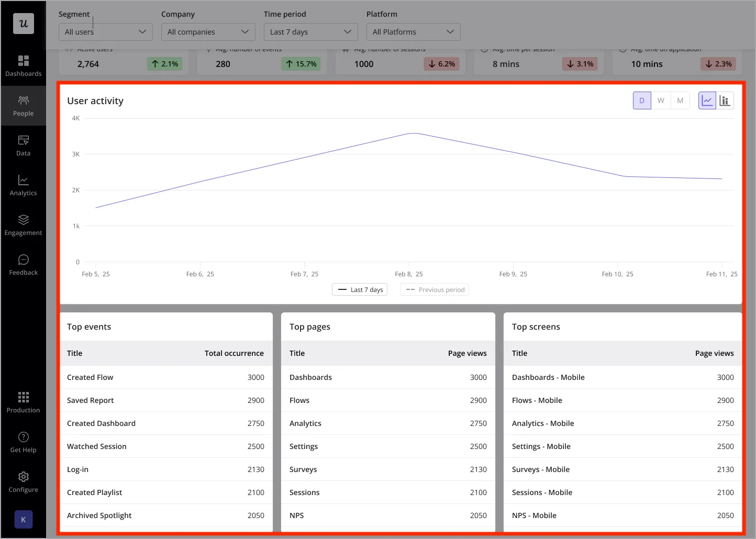Click the Top screens Title column header

click(519, 353)
